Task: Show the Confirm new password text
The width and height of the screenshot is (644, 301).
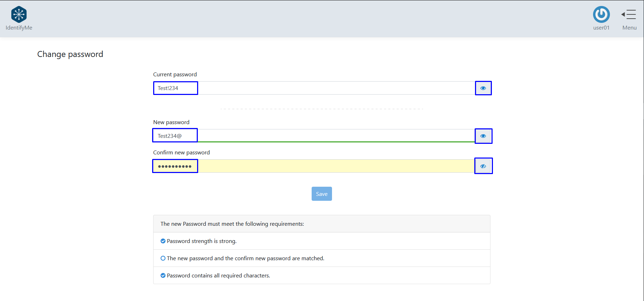Action: [x=483, y=166]
